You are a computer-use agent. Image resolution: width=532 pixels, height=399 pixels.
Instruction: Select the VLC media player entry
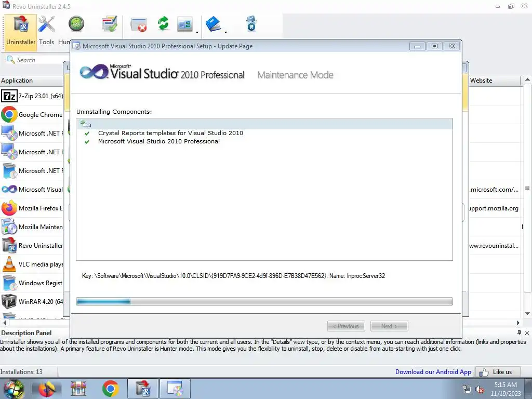pyautogui.click(x=32, y=264)
